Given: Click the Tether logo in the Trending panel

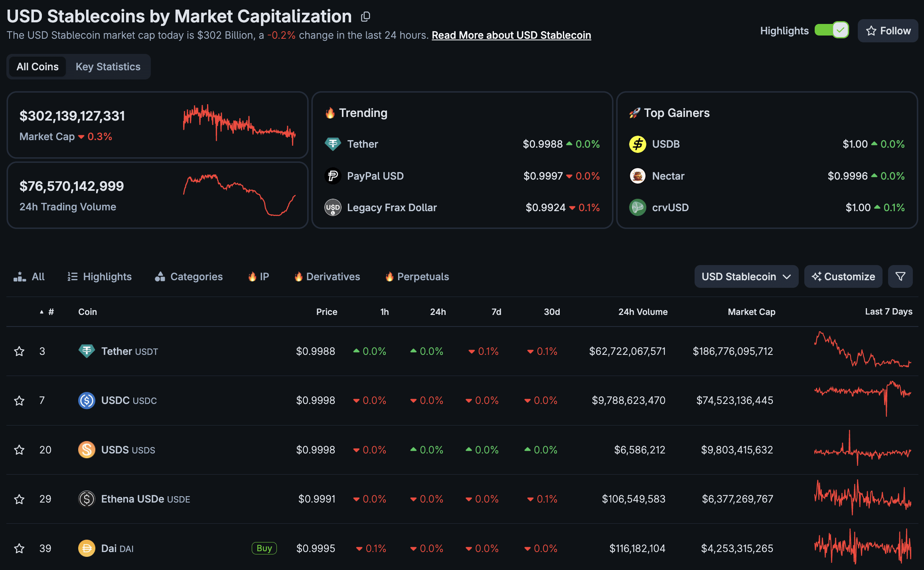Looking at the screenshot, I should coord(333,144).
